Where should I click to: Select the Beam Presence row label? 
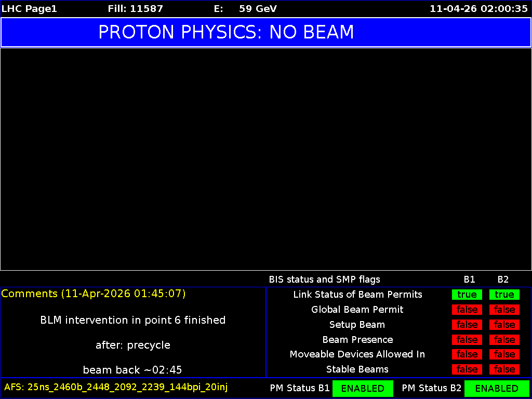pos(357,339)
